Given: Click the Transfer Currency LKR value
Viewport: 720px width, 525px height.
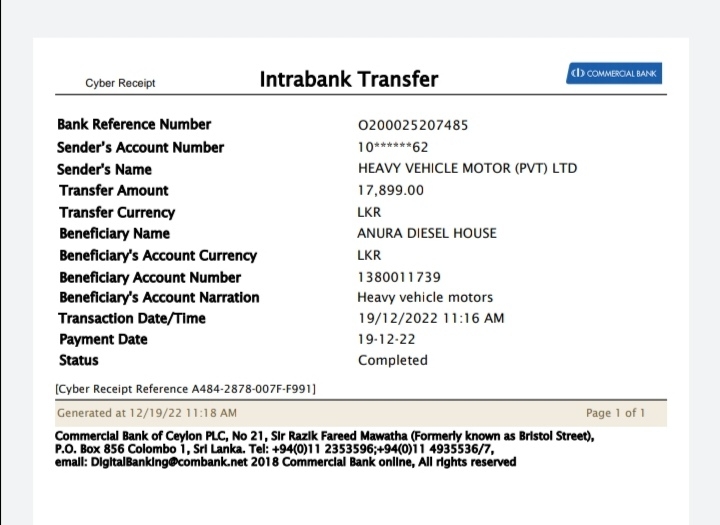Looking at the screenshot, I should click(369, 212).
